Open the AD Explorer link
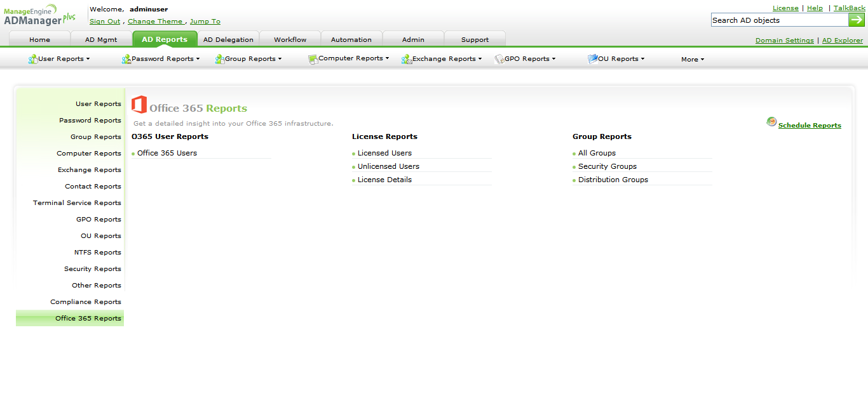 [843, 41]
